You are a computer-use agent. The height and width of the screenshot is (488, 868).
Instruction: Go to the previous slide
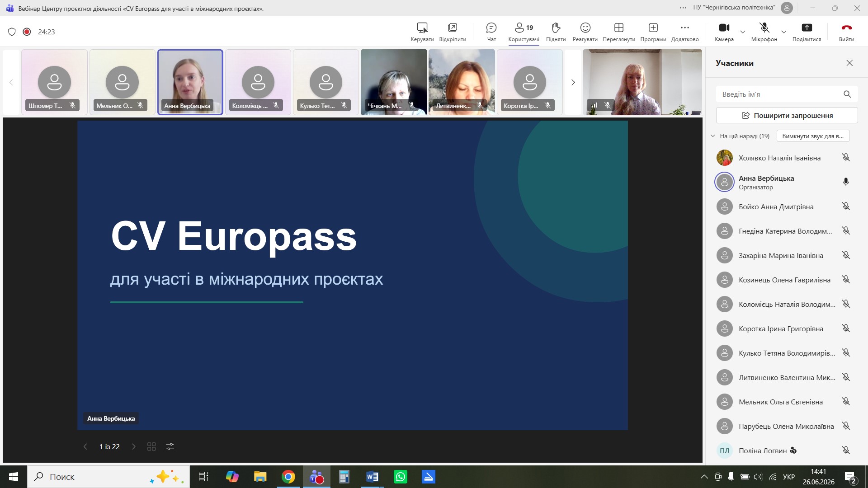tap(85, 446)
